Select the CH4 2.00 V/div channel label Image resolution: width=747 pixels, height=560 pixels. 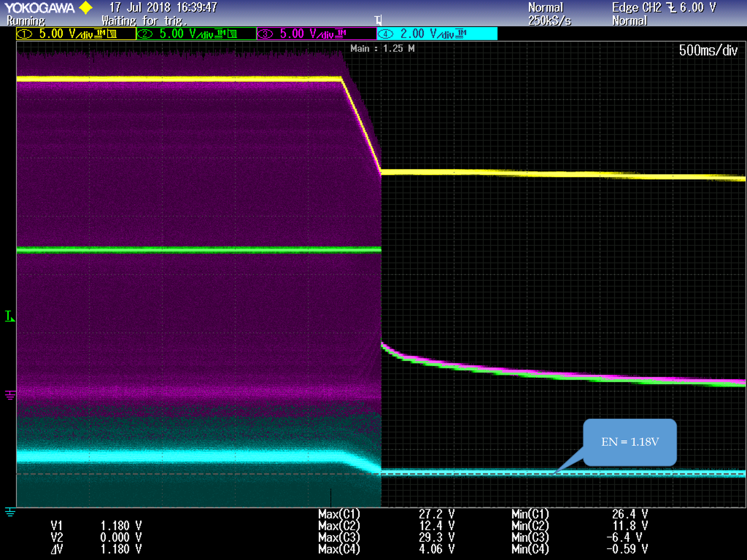(x=437, y=34)
